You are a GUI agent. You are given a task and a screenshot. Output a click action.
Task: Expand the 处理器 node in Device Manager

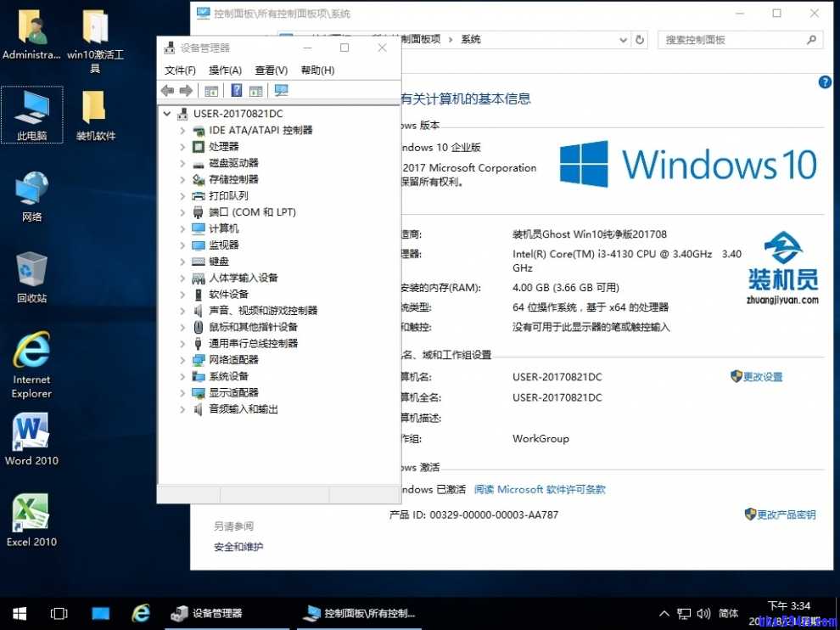(x=181, y=146)
